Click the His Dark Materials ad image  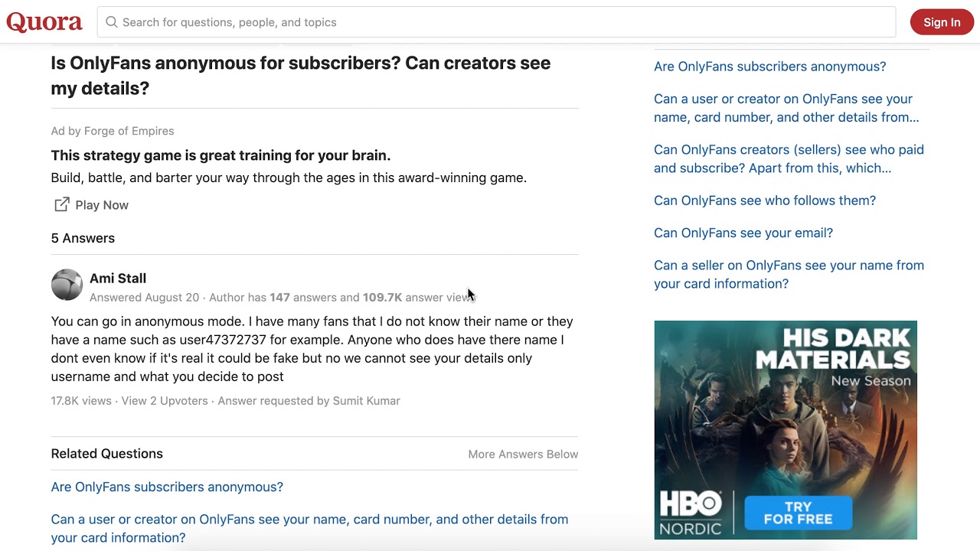[x=786, y=430]
